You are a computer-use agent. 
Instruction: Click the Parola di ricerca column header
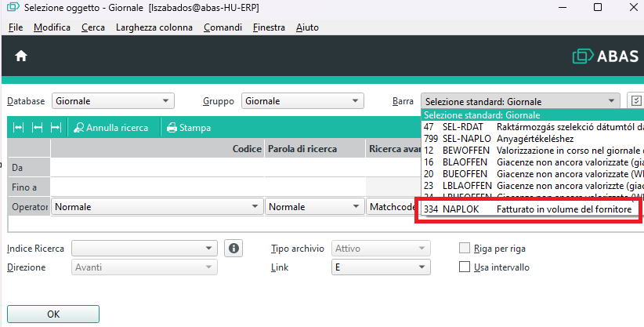(315, 148)
